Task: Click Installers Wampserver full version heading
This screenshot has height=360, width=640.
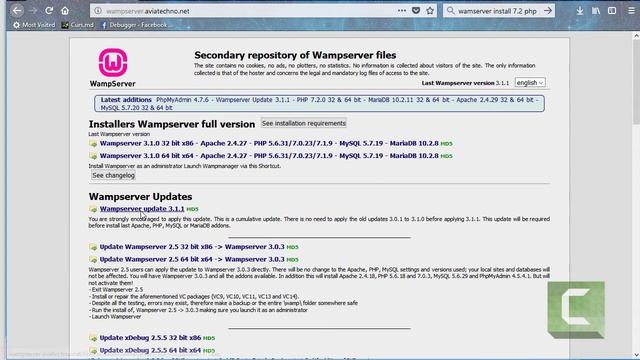Action: 172,124
